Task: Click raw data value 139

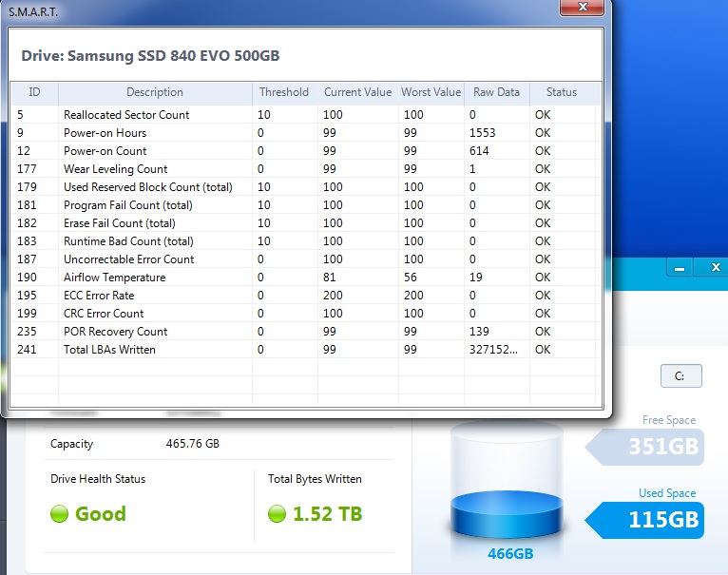Action: coord(479,332)
